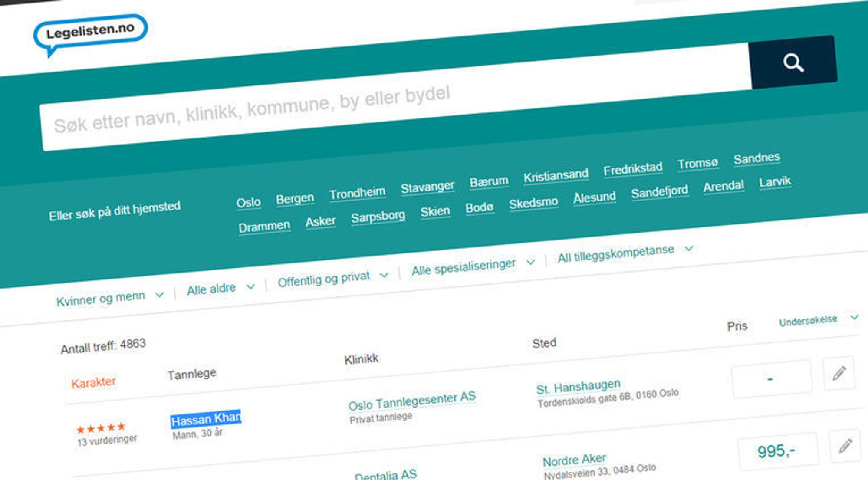The height and width of the screenshot is (480, 868).
Task: Open the Undersøkelse price type dropdown
Action: (819, 320)
